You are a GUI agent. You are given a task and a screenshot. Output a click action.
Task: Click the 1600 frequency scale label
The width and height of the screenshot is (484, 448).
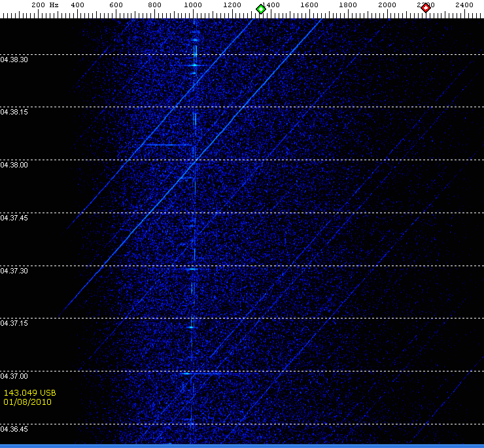click(309, 5)
